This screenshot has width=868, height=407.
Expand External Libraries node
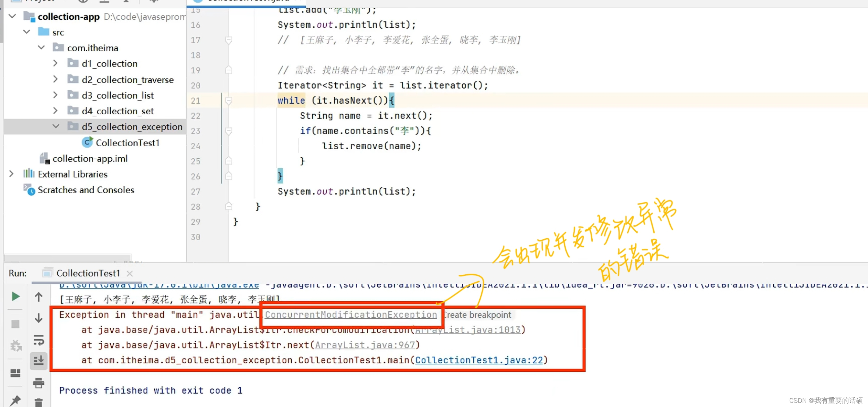11,174
